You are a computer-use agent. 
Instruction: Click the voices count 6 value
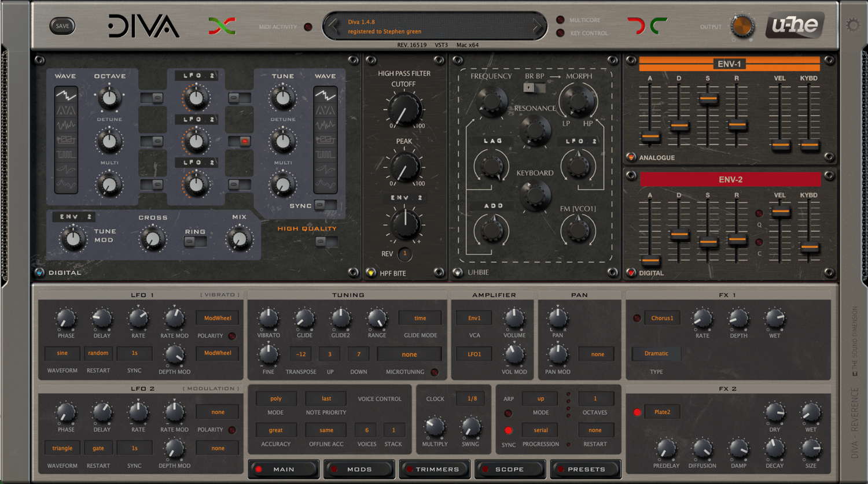pyautogui.click(x=366, y=430)
